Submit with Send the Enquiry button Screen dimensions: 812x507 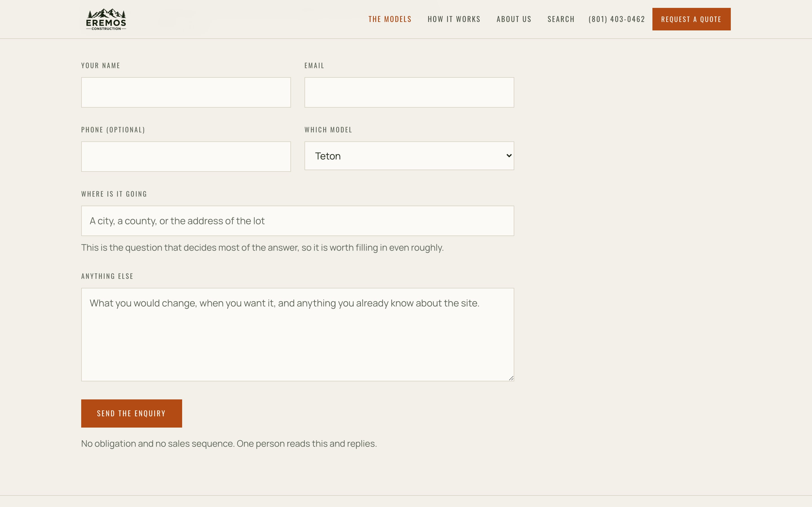132,413
